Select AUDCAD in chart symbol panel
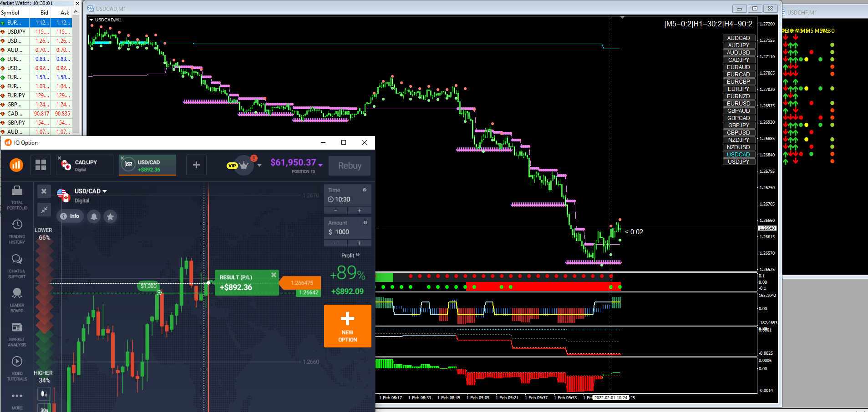868x412 pixels. point(739,38)
